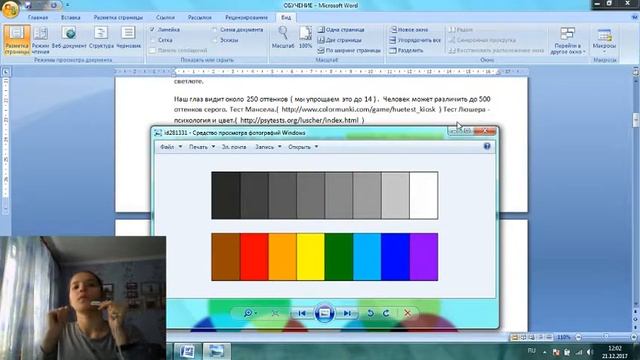Select Разметка страницы view mode icon
The height and width of the screenshot is (360, 640).
coord(17,40)
